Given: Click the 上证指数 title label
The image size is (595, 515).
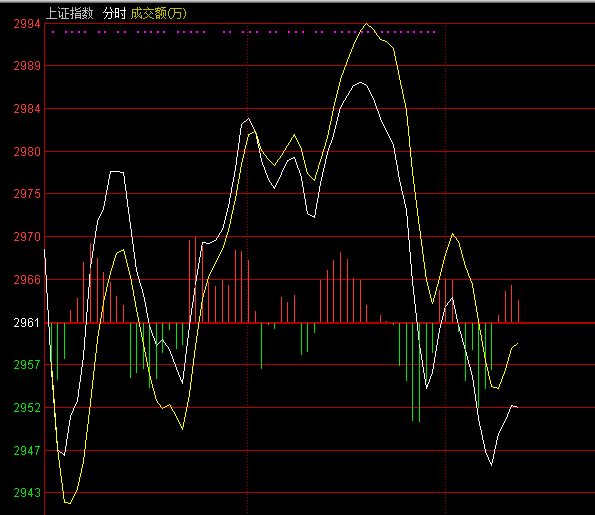Looking at the screenshot, I should pos(69,14).
